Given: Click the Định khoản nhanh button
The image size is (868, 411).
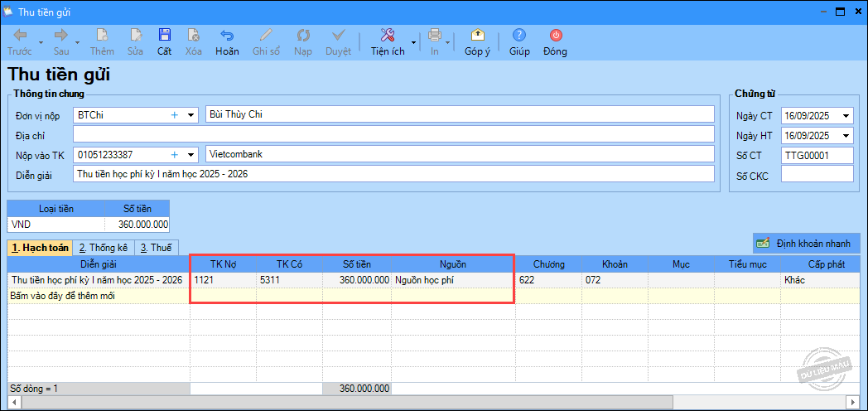Looking at the screenshot, I should (x=801, y=243).
